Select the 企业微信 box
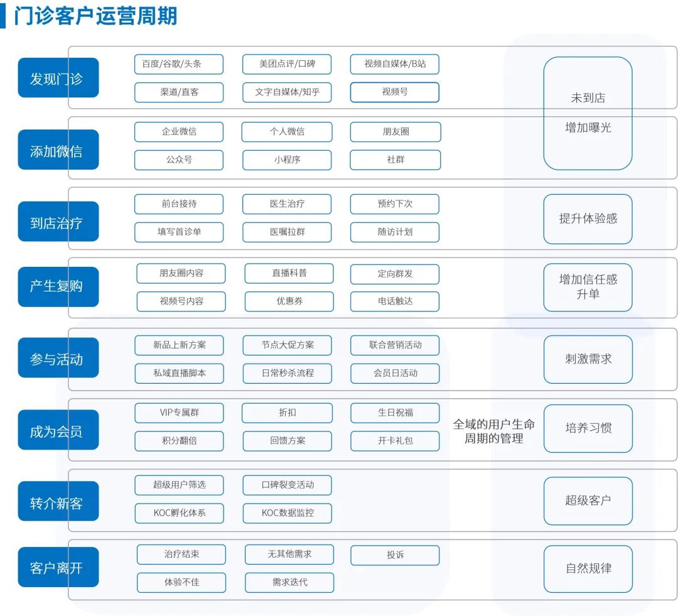 (179, 131)
